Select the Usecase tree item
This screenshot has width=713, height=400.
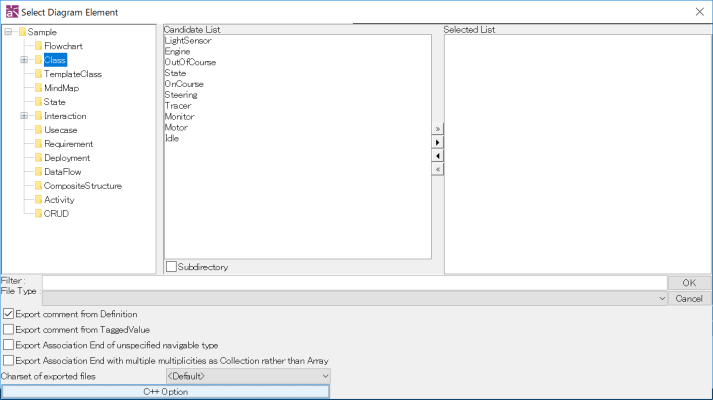(x=60, y=130)
